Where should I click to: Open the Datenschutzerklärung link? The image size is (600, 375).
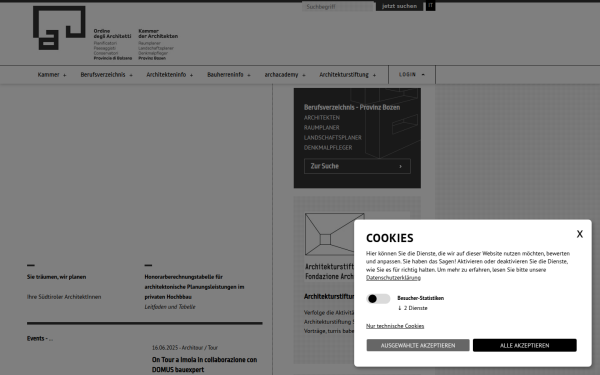click(x=393, y=278)
